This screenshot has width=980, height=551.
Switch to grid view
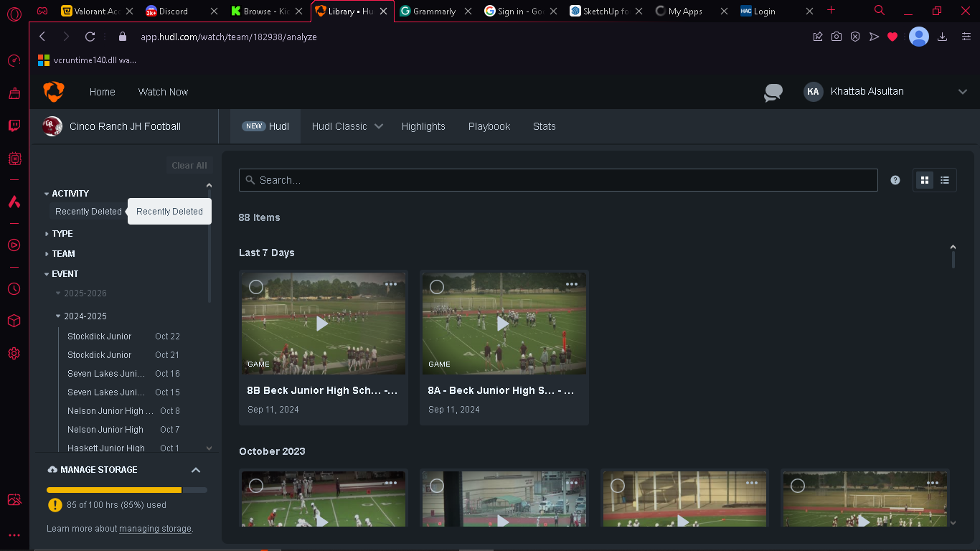(925, 180)
